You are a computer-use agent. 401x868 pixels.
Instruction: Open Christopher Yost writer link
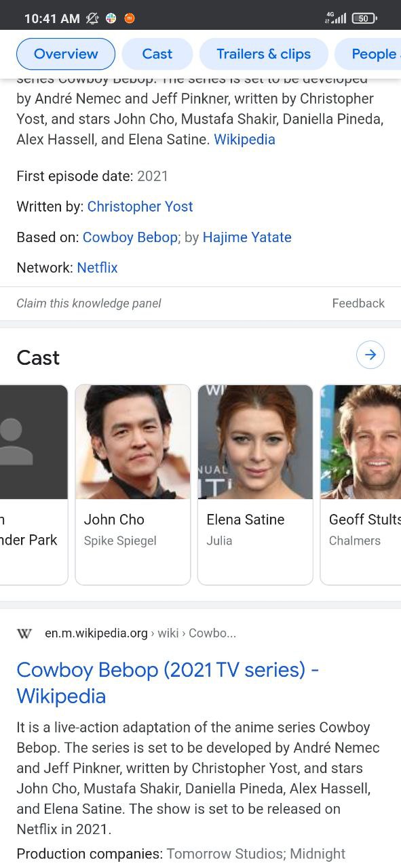[x=140, y=207]
